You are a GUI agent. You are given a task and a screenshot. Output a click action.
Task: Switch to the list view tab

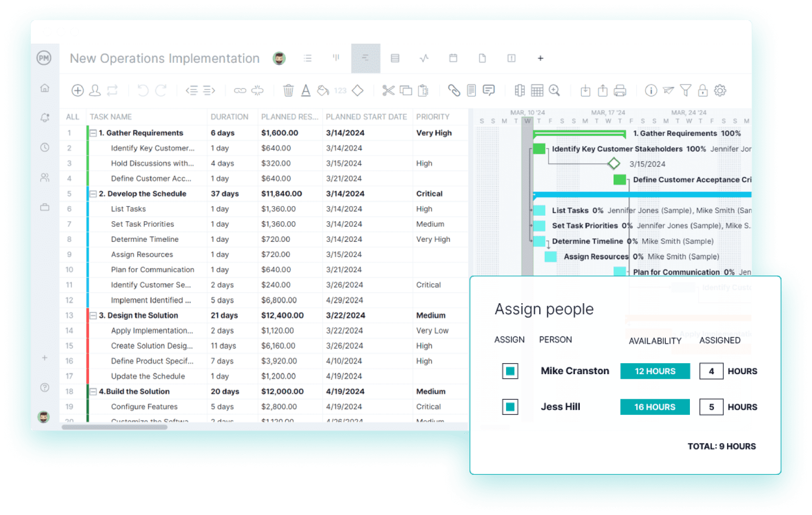click(x=308, y=58)
